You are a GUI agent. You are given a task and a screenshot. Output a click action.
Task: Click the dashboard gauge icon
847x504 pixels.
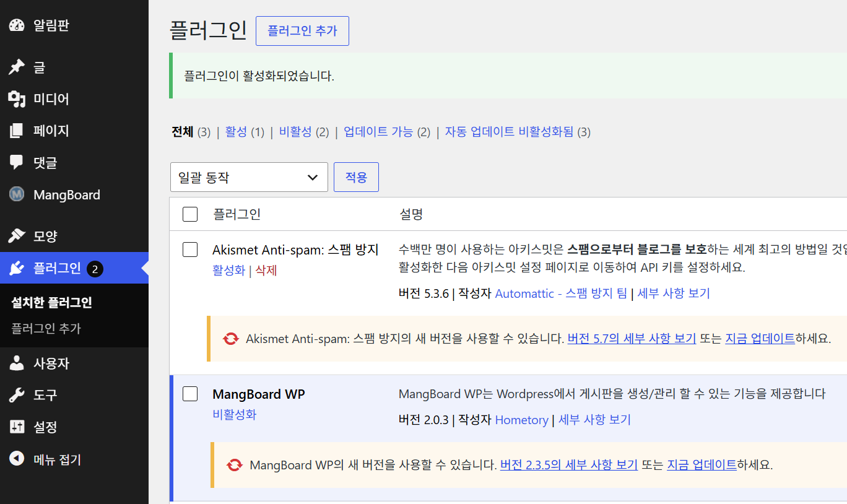click(17, 25)
